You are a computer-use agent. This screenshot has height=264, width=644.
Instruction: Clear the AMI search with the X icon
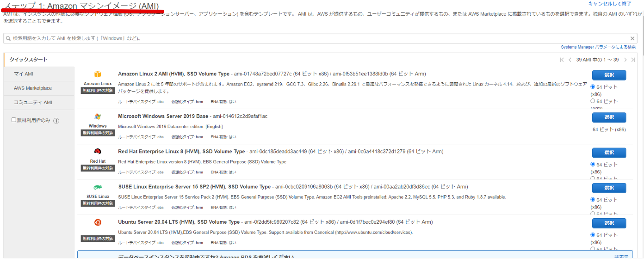click(x=632, y=38)
